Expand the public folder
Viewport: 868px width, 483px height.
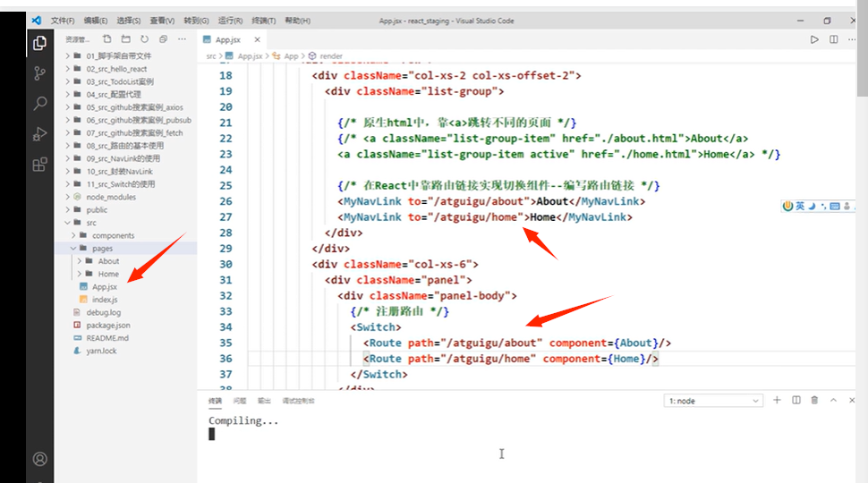pos(126,209)
